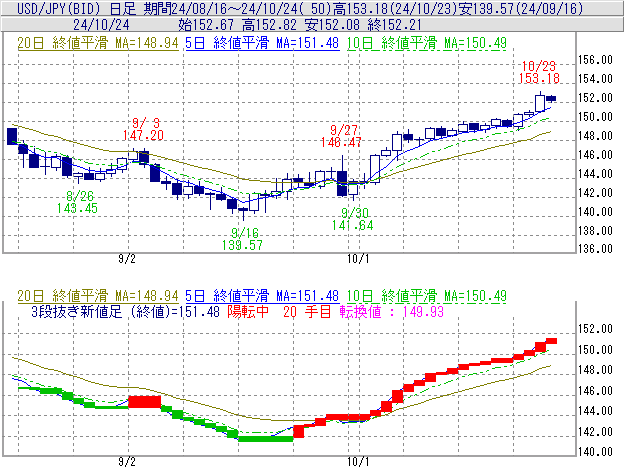Click the USD/JPY(BID) 日足 title text

77,8
